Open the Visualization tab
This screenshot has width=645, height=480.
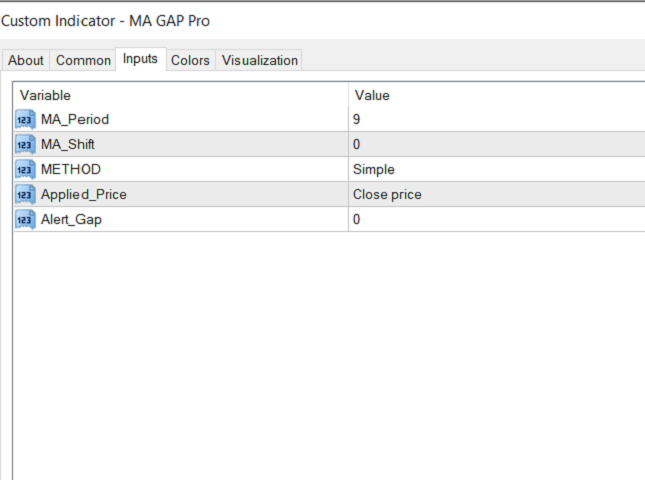pyautogui.click(x=260, y=60)
